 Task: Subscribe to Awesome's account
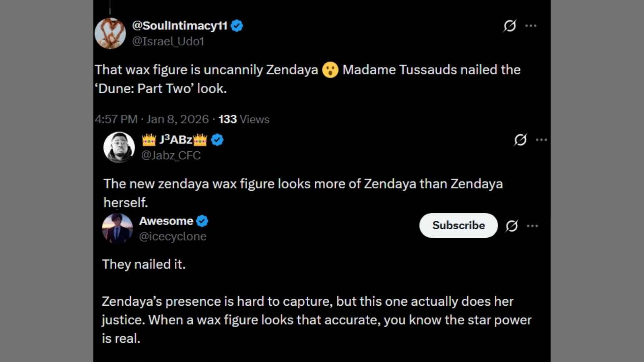click(x=458, y=226)
